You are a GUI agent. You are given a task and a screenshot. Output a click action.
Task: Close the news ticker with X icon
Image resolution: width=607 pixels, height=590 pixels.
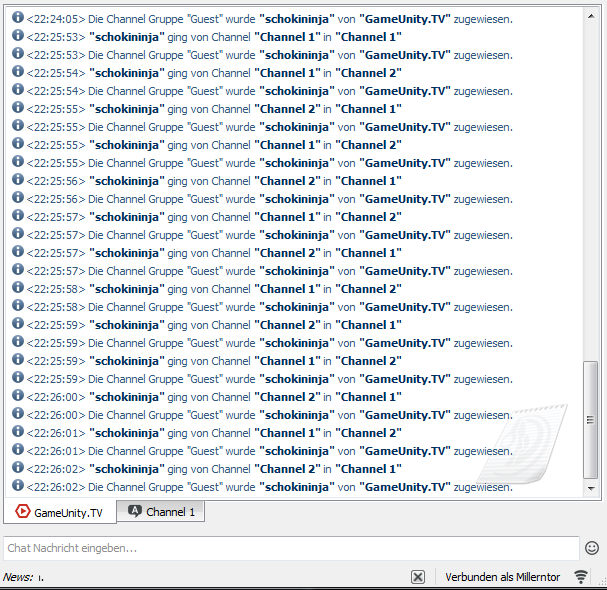pyautogui.click(x=418, y=577)
